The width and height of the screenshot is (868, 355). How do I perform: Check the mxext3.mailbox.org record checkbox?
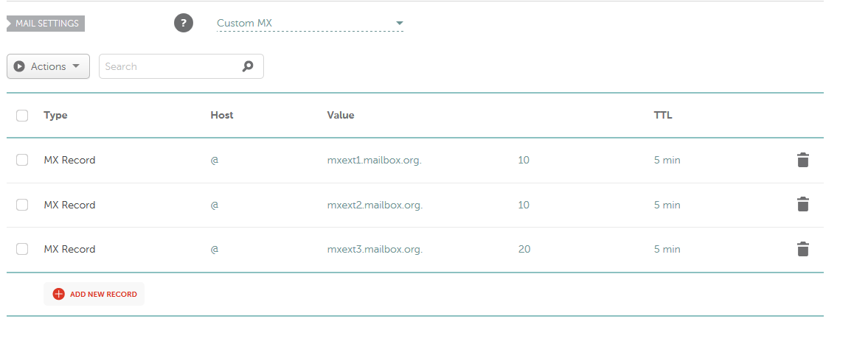[22, 249]
